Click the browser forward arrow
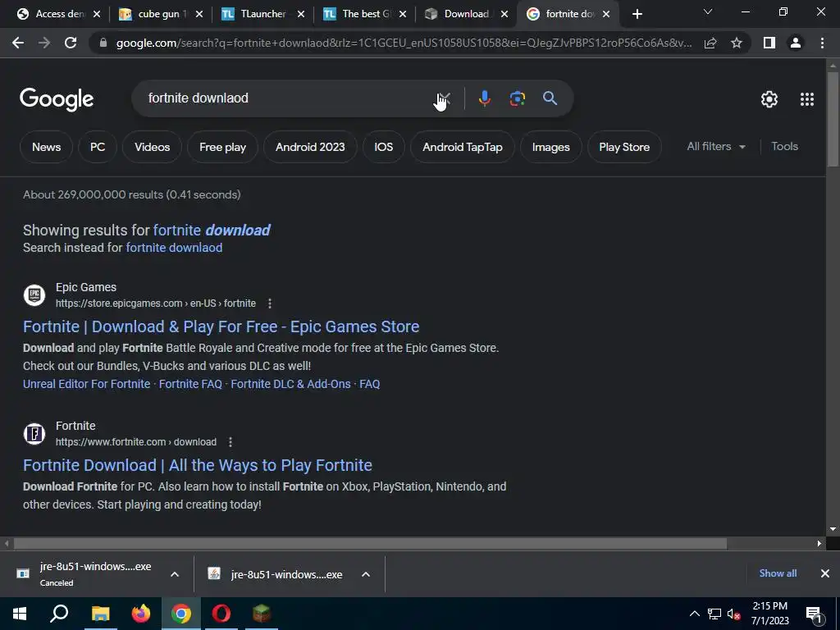Image resolution: width=840 pixels, height=630 pixels. point(44,43)
